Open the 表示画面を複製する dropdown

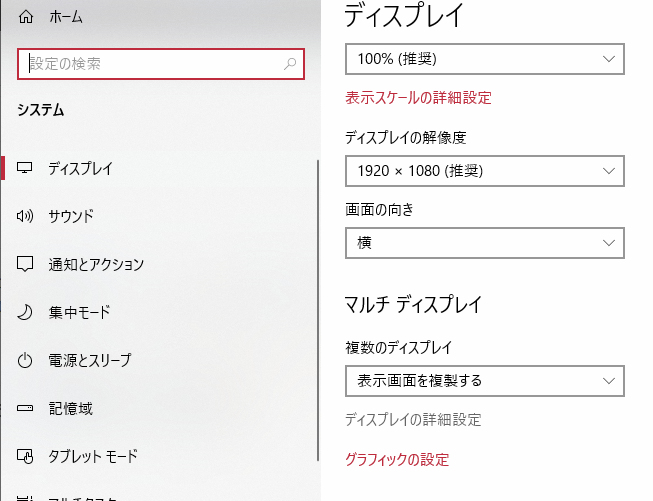pos(485,381)
